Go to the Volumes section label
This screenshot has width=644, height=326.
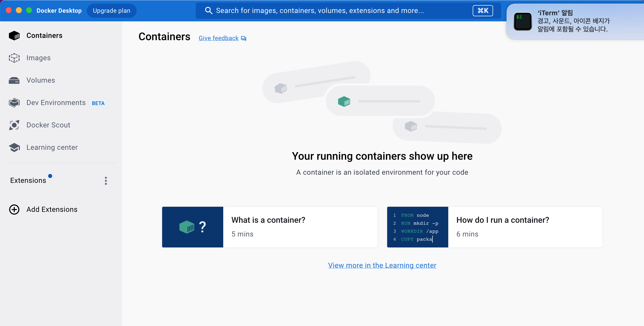pyautogui.click(x=41, y=80)
